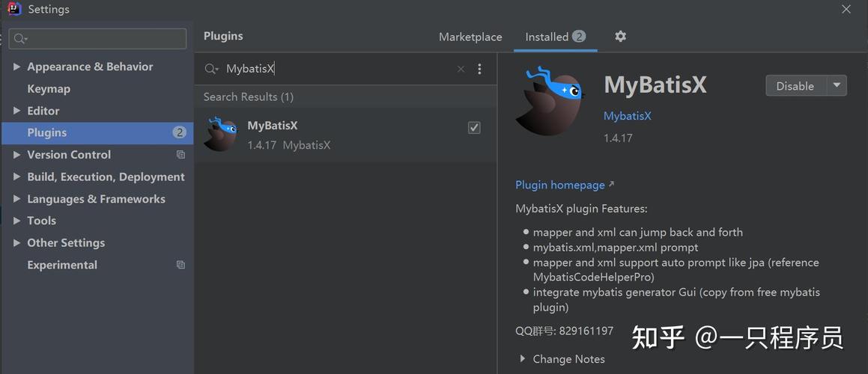Click the settings search magnifier icon
The image size is (868, 374).
[21, 39]
